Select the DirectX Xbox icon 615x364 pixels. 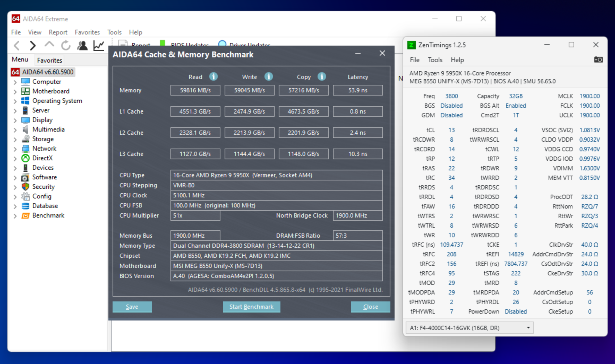pos(25,158)
